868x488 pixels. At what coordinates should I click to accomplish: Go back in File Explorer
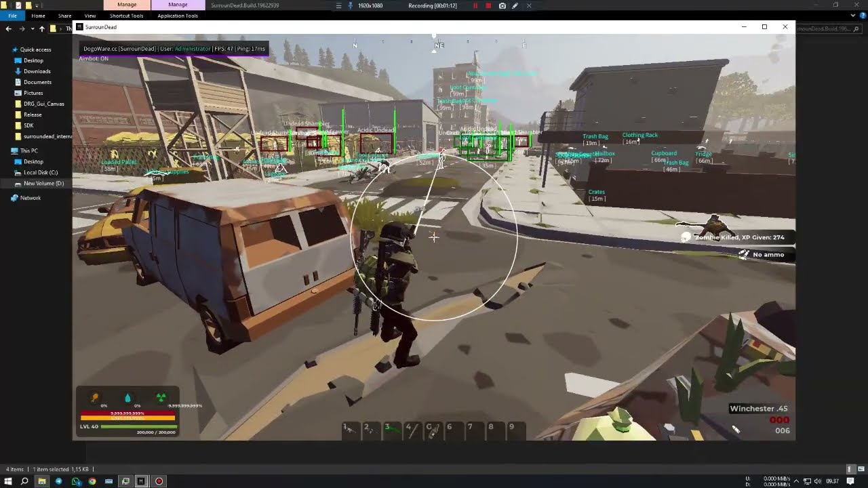click(9, 28)
